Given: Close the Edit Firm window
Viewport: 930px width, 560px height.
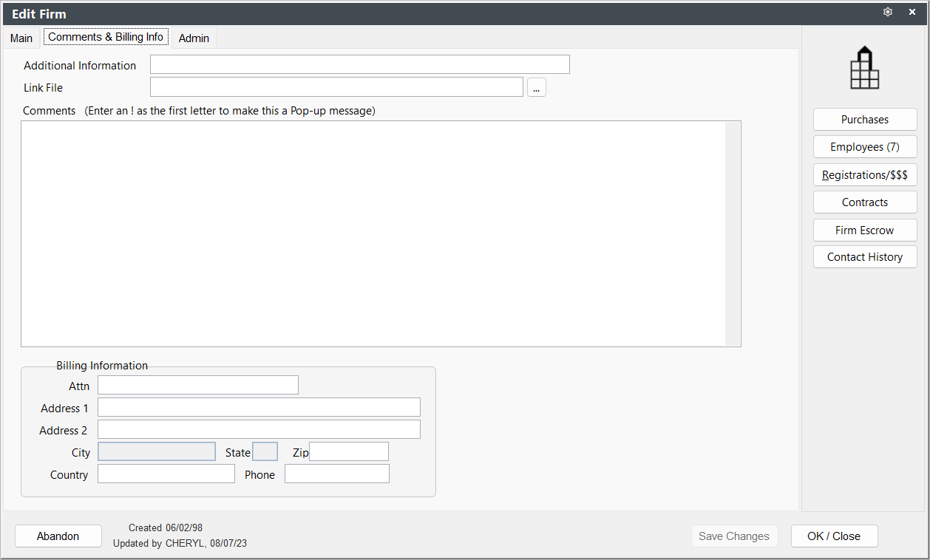Looking at the screenshot, I should 912,12.
